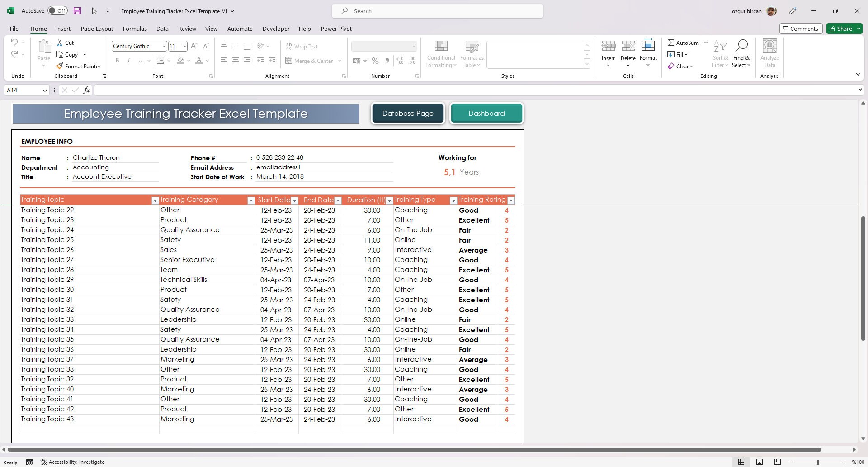The height and width of the screenshot is (467, 868).
Task: Apply Percent Style number format
Action: 375,61
